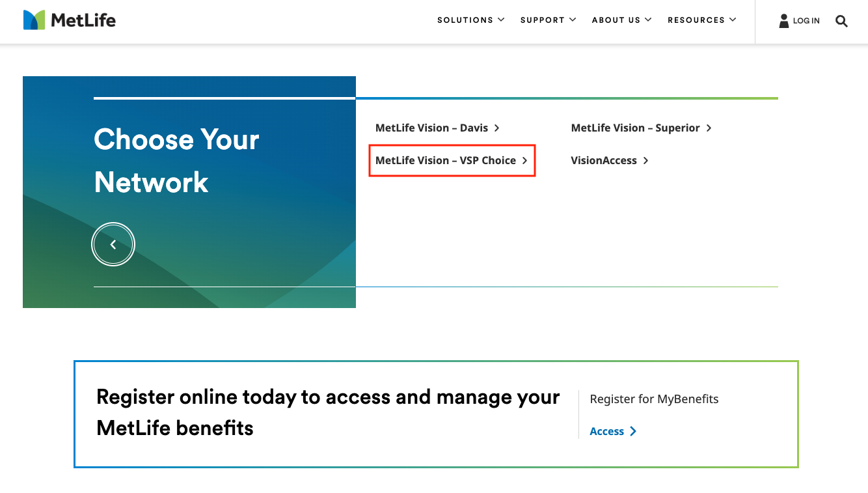Click the highlighted red-outlined VSP Choice option
868x493 pixels.
point(452,160)
